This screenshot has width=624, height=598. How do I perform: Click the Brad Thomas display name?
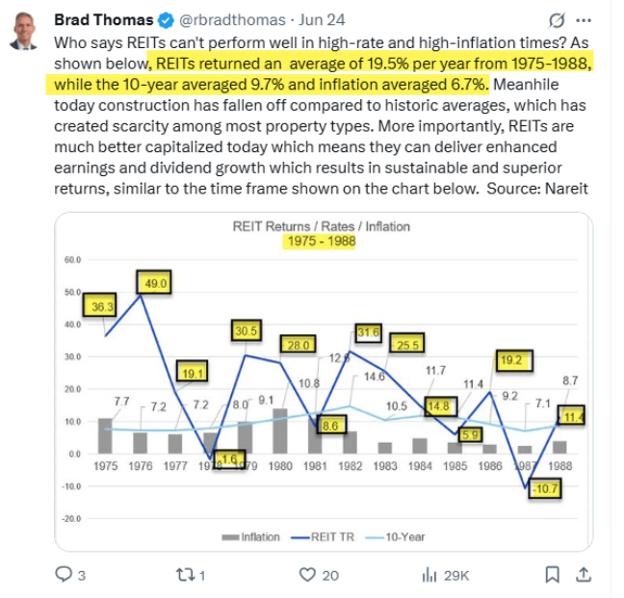tap(104, 20)
